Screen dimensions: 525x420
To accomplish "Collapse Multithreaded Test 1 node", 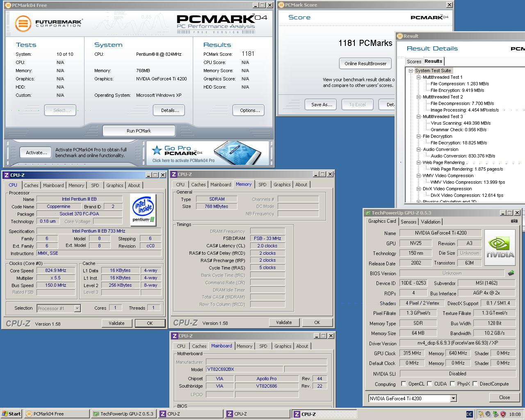I will tap(418, 77).
